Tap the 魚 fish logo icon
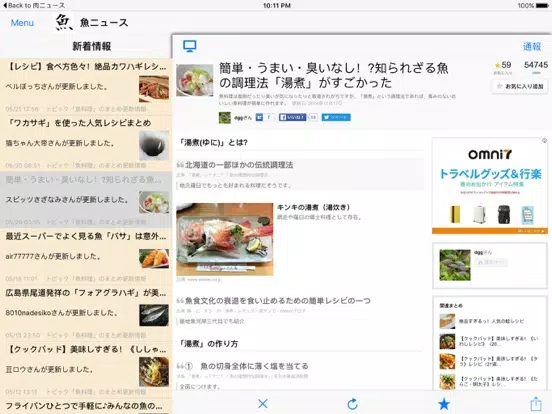552x414 pixels. (63, 22)
